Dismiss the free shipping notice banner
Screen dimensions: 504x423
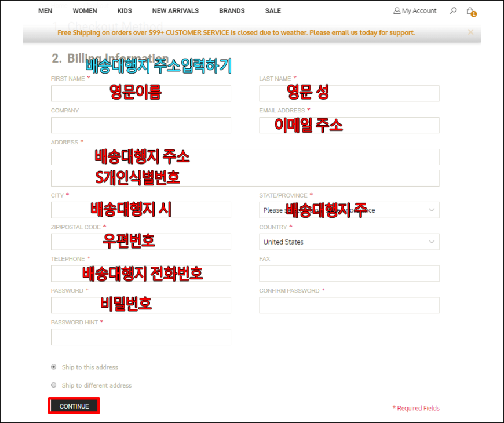click(470, 32)
